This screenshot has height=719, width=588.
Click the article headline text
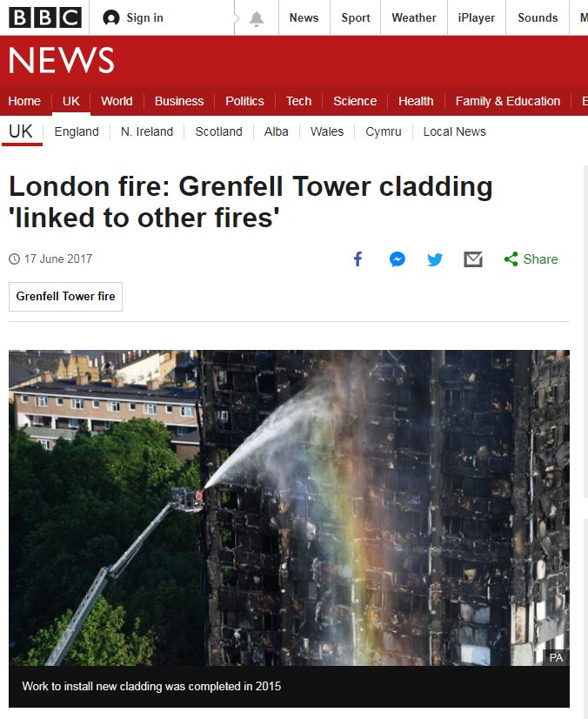[x=251, y=202]
